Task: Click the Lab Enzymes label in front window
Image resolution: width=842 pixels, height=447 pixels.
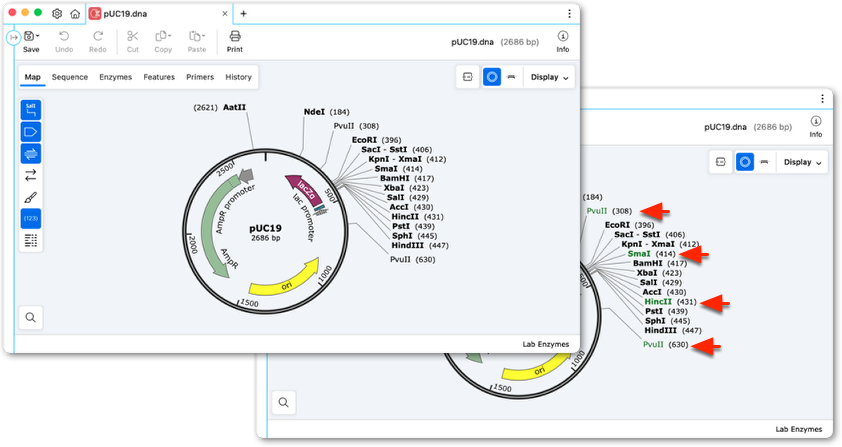Action: 546,344
